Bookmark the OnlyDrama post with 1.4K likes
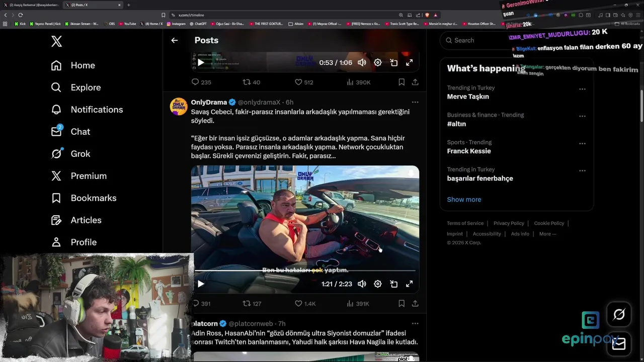 (401, 304)
